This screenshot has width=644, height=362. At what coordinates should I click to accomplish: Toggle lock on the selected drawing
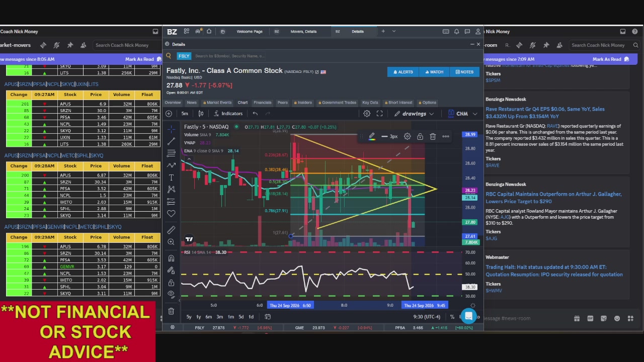[420, 136]
